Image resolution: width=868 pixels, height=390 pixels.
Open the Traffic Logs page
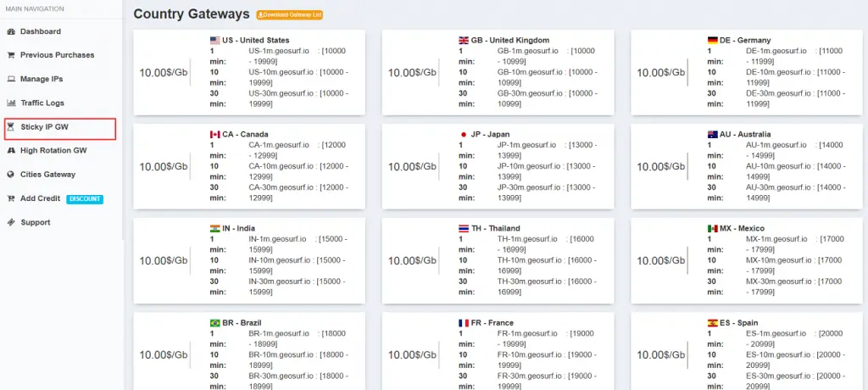click(x=42, y=103)
